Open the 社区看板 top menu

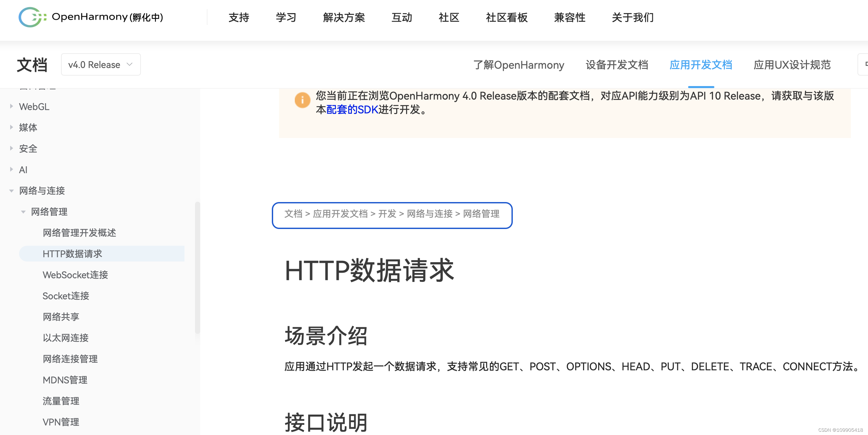tap(507, 17)
